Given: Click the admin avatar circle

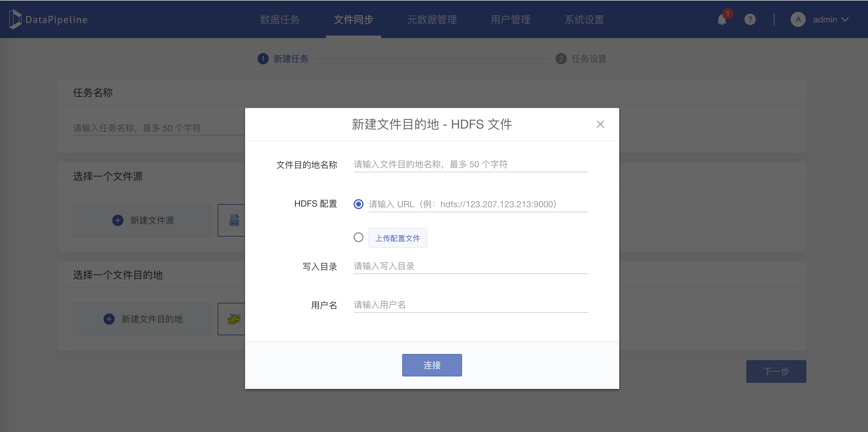Looking at the screenshot, I should point(798,20).
